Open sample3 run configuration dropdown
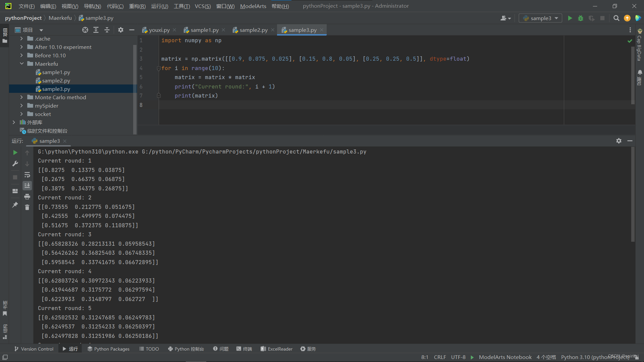Screen dimensions: 644x362 pyautogui.click(x=540, y=18)
